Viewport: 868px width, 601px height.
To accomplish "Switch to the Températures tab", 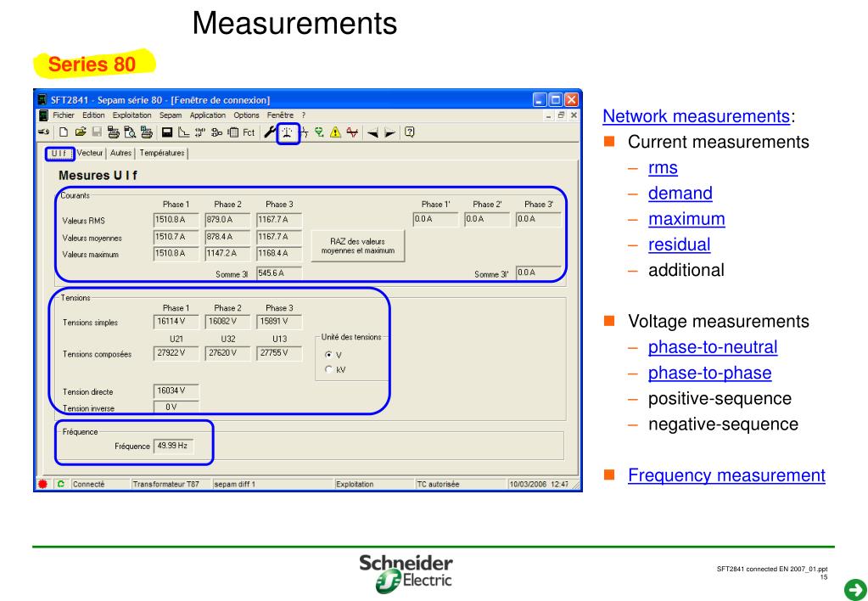I will (162, 153).
